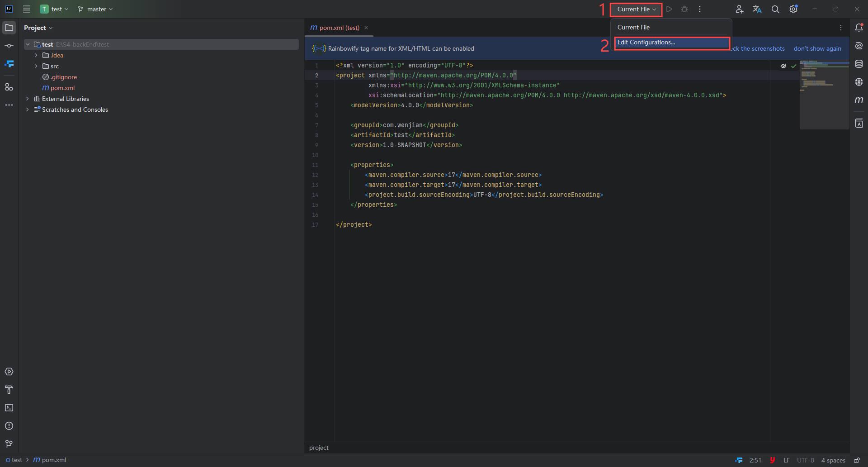Screen dimensions: 868x467
Task: Expand the src folder
Action: point(36,66)
